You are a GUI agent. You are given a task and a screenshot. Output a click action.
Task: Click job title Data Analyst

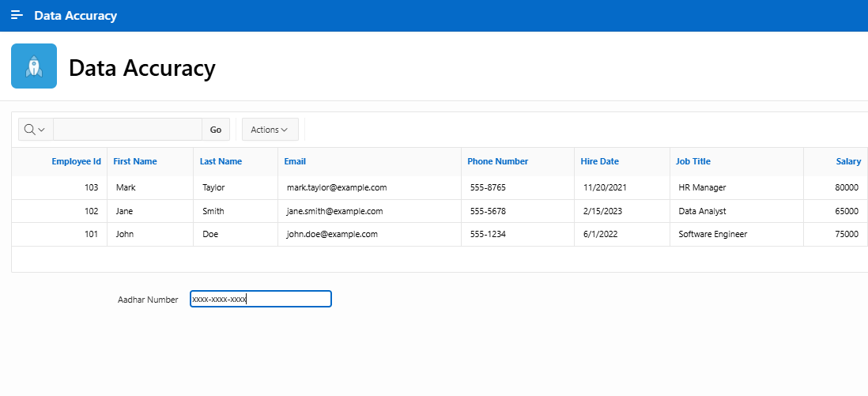702,211
